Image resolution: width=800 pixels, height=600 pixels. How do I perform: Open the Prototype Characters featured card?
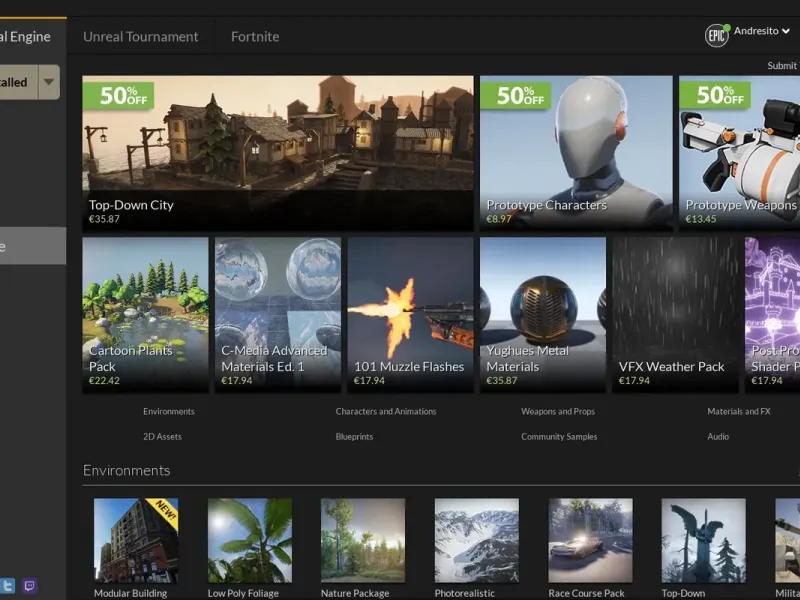(x=576, y=153)
